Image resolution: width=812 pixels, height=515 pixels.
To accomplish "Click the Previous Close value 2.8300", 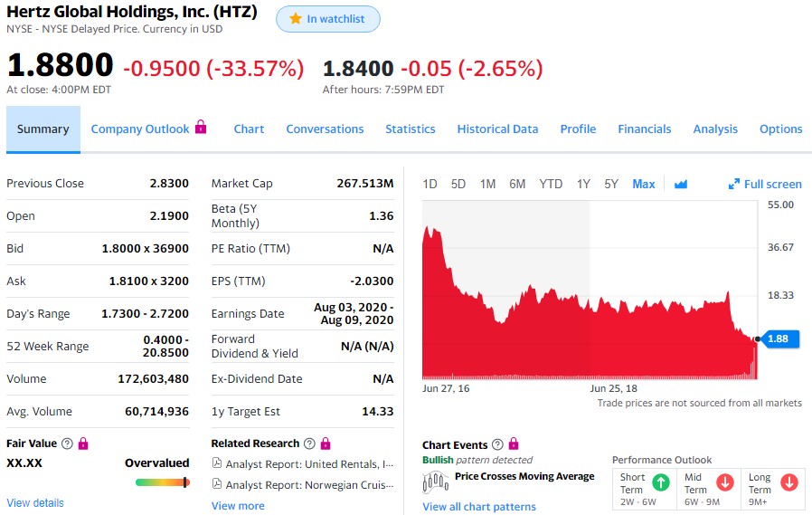I will click(x=169, y=184).
